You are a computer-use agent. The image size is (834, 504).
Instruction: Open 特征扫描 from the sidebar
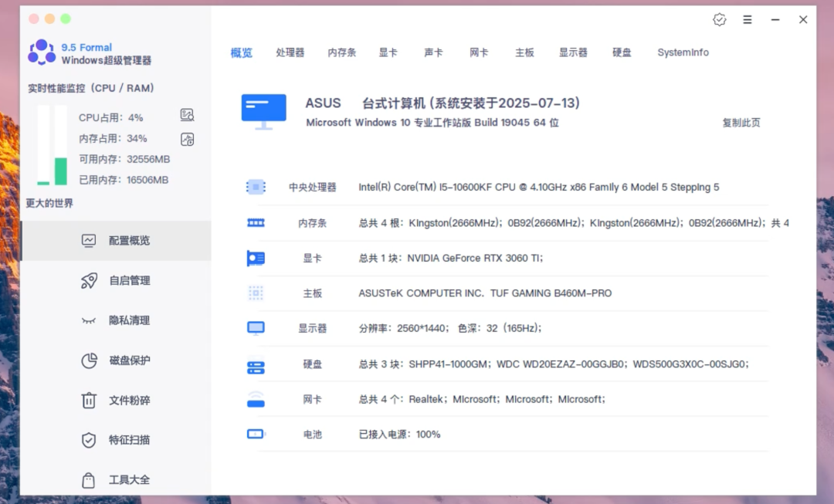click(x=115, y=440)
